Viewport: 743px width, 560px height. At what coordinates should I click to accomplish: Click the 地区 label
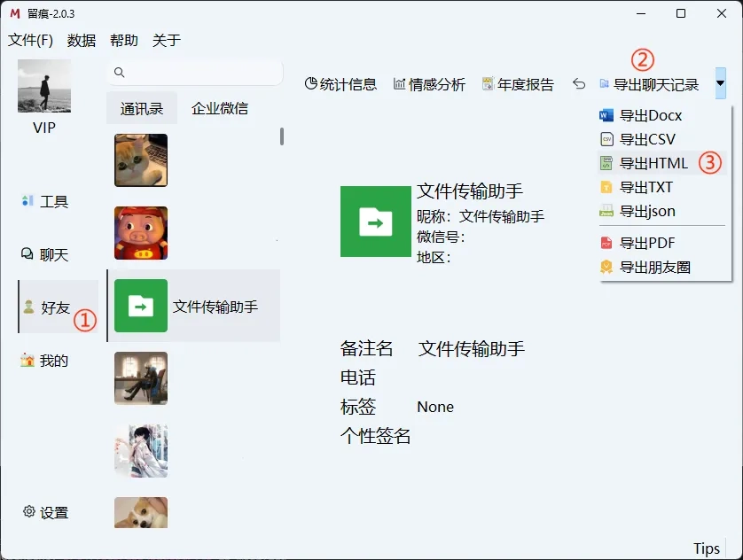pyautogui.click(x=434, y=257)
